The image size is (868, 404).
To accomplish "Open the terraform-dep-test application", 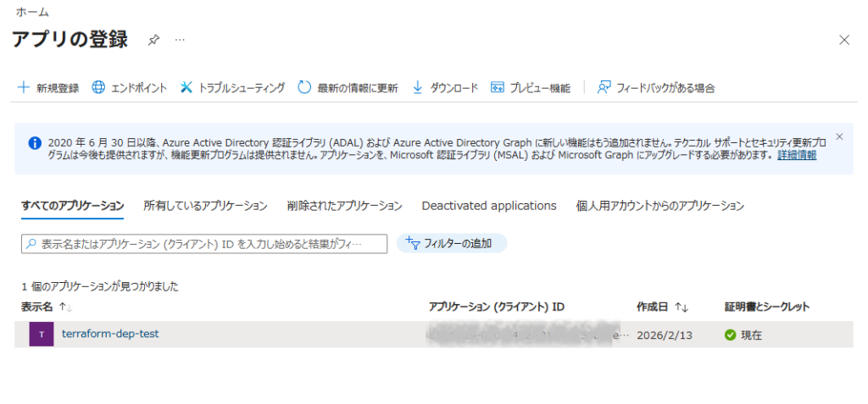I will pyautogui.click(x=110, y=334).
